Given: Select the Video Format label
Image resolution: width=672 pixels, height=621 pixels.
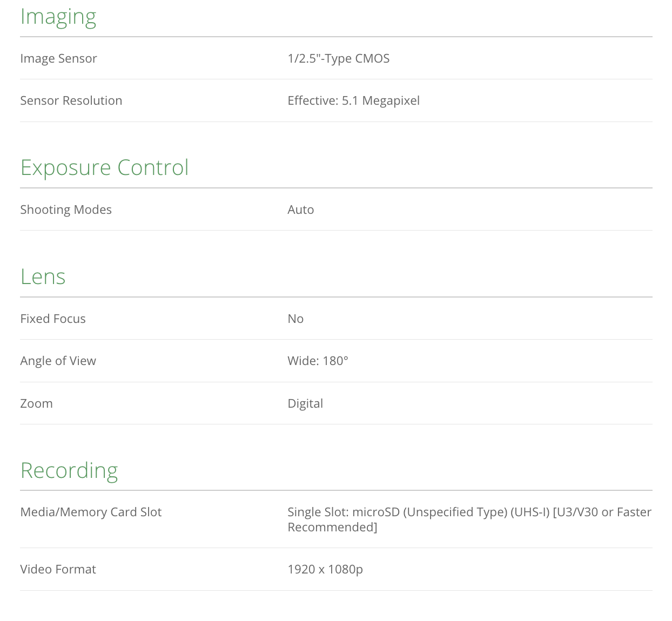Looking at the screenshot, I should [x=58, y=569].
